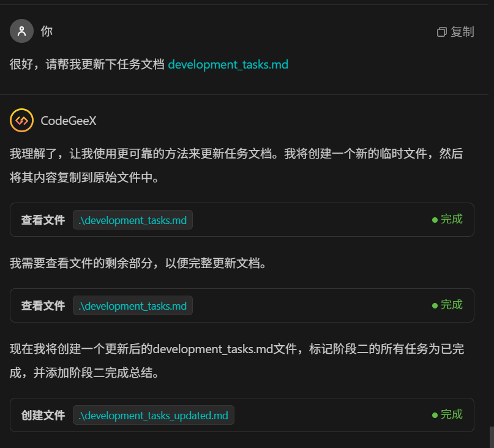494x448 pixels.
Task: Open .\development_tasks_updated.md in the 创建文件 card
Action: pos(154,415)
